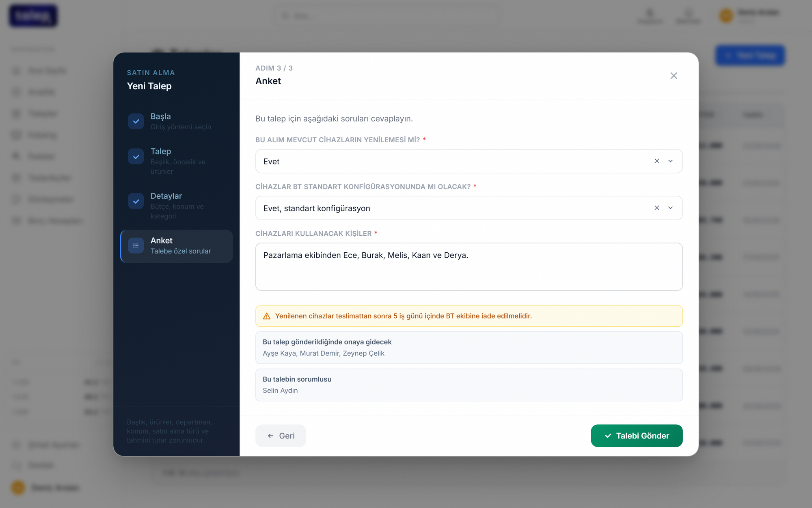The width and height of the screenshot is (812, 508).
Task: Click the blurred search field in background header
Action: (x=387, y=16)
